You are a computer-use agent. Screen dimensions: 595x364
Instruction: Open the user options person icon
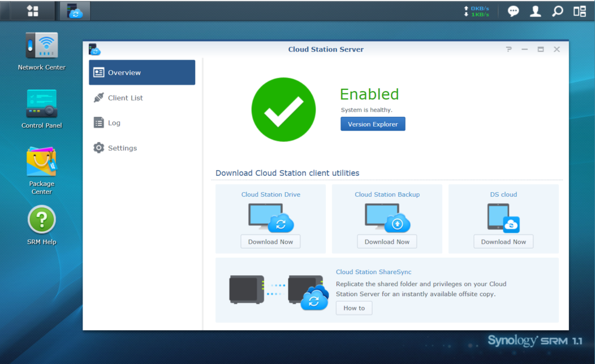point(535,12)
